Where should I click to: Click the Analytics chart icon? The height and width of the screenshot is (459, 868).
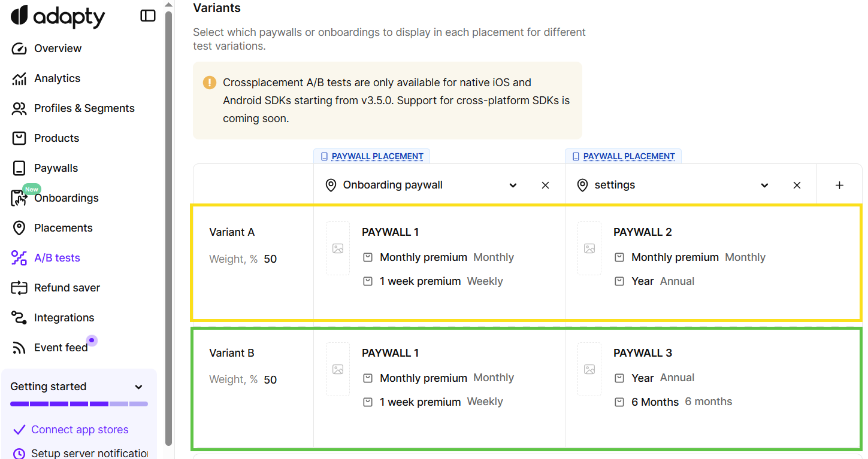(x=19, y=78)
